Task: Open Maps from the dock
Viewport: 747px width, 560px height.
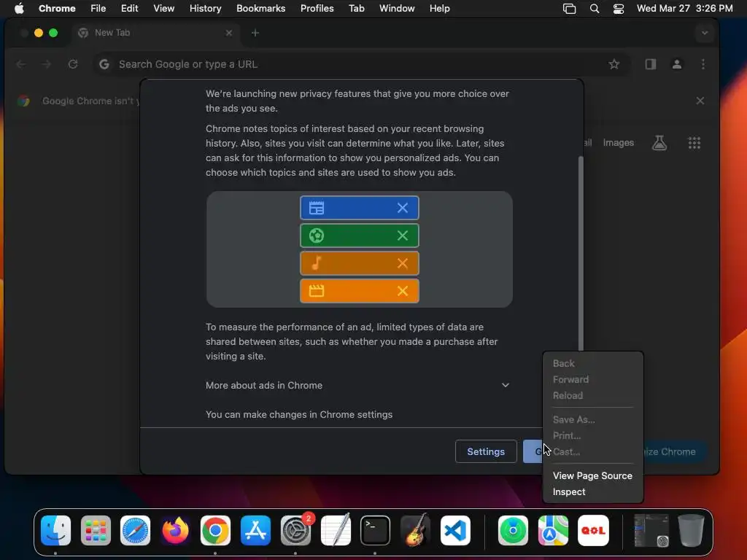Action: click(x=553, y=531)
